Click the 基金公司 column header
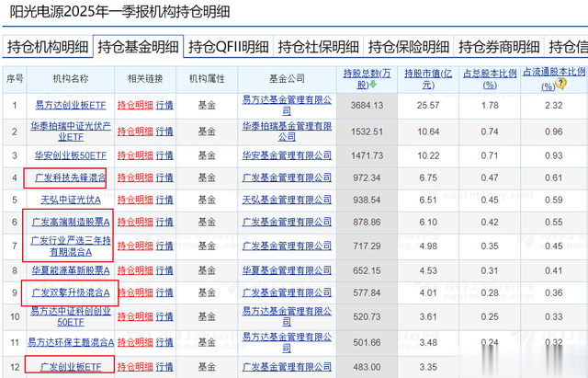Screen dimensions: 588x378 click(287, 79)
